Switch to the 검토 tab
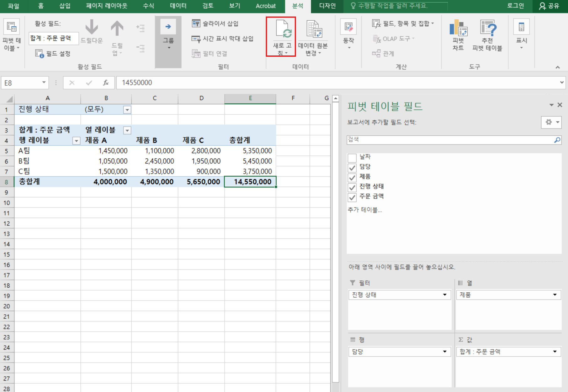Screen dimensions: 568x392 pyautogui.click(x=208, y=6)
